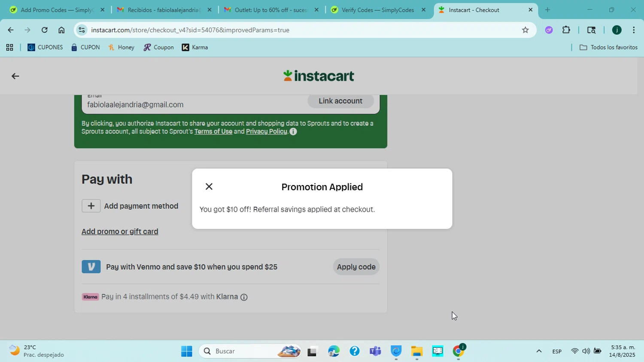
Task: Open Coupon bookmark
Action: pos(159,48)
